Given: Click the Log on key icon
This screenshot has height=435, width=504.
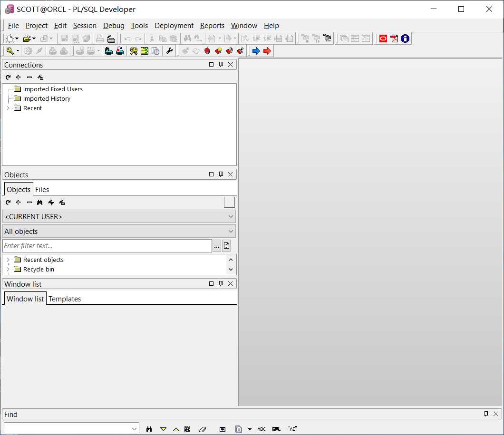Looking at the screenshot, I should (10, 51).
